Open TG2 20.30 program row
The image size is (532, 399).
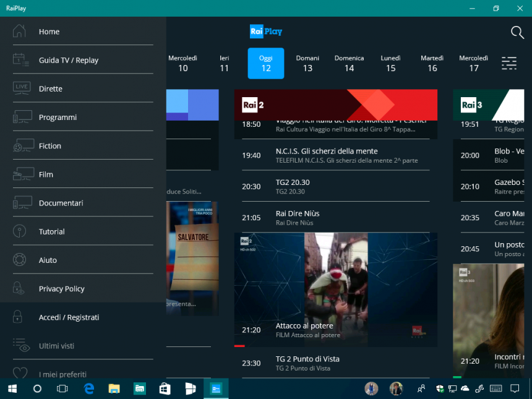tap(335, 186)
